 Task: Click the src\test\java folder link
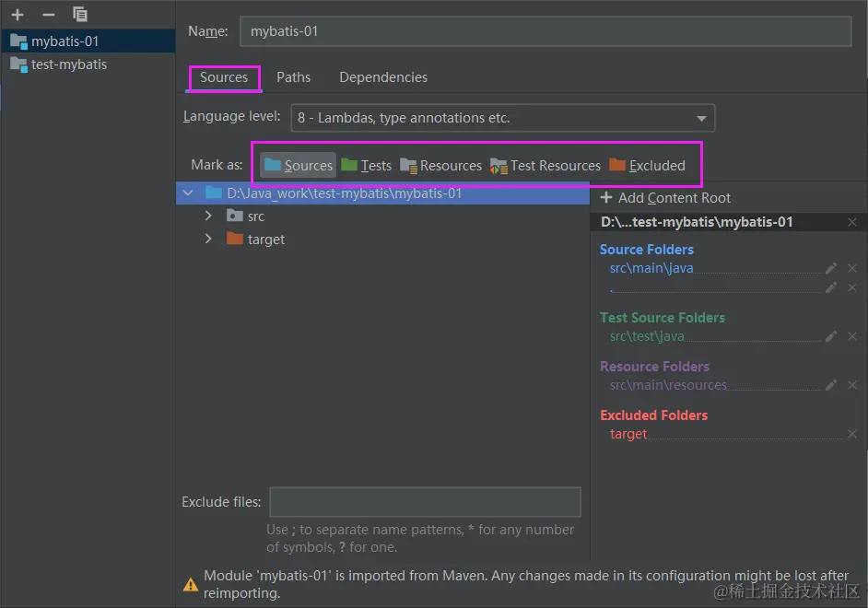tap(647, 336)
